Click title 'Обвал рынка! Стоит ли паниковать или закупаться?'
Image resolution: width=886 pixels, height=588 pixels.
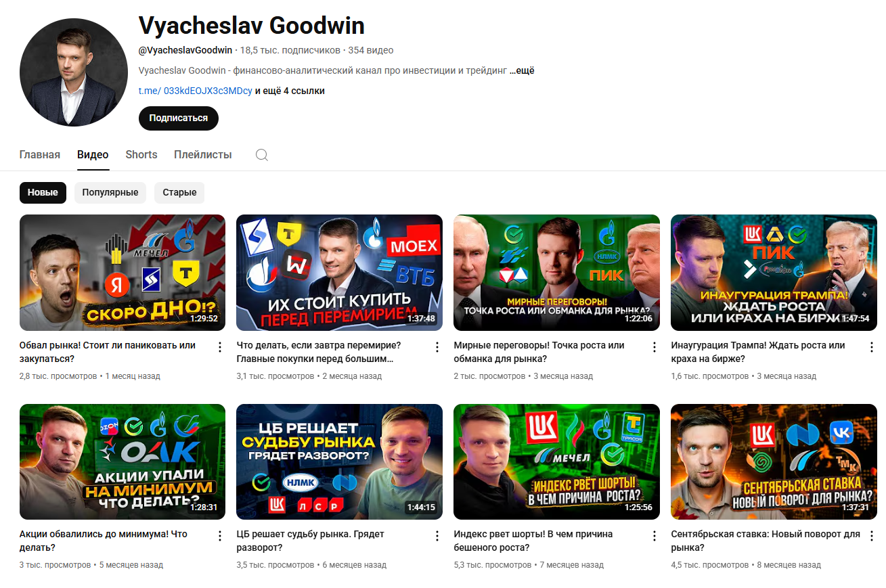(108, 352)
